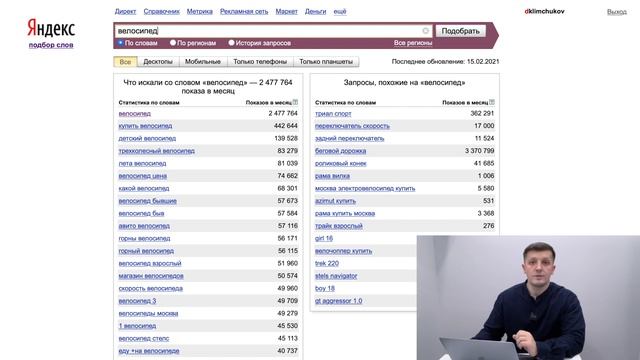Screen dimensions: 640x360
Task: Open the рама купить москва query
Action: (x=345, y=213)
